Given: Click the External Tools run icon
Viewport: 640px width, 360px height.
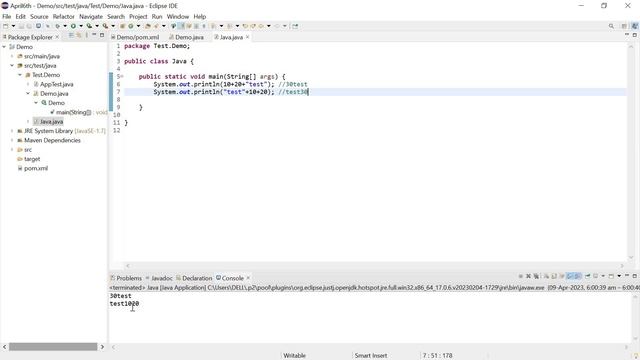Looking at the screenshot, I should tap(105, 26).
